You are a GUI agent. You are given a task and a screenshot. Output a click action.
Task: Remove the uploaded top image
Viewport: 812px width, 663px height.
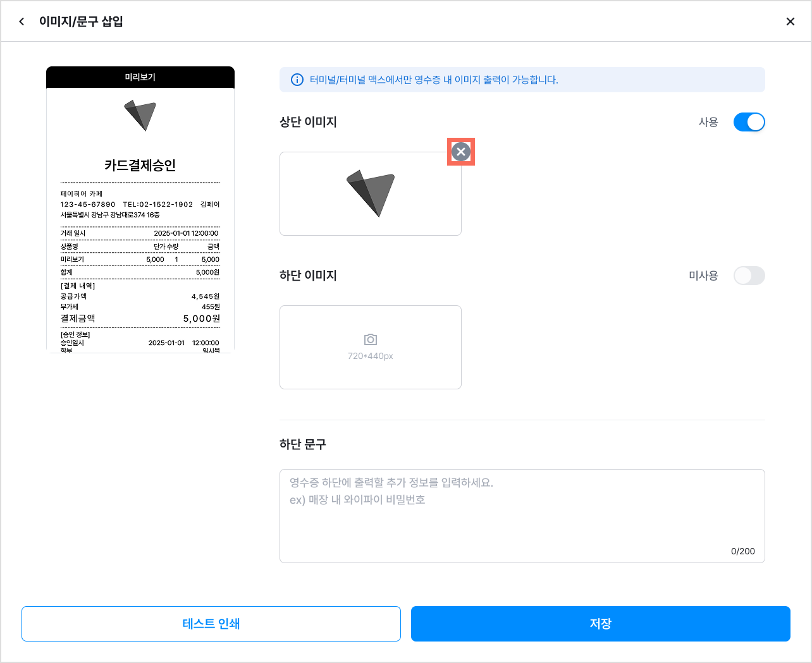pos(461,152)
